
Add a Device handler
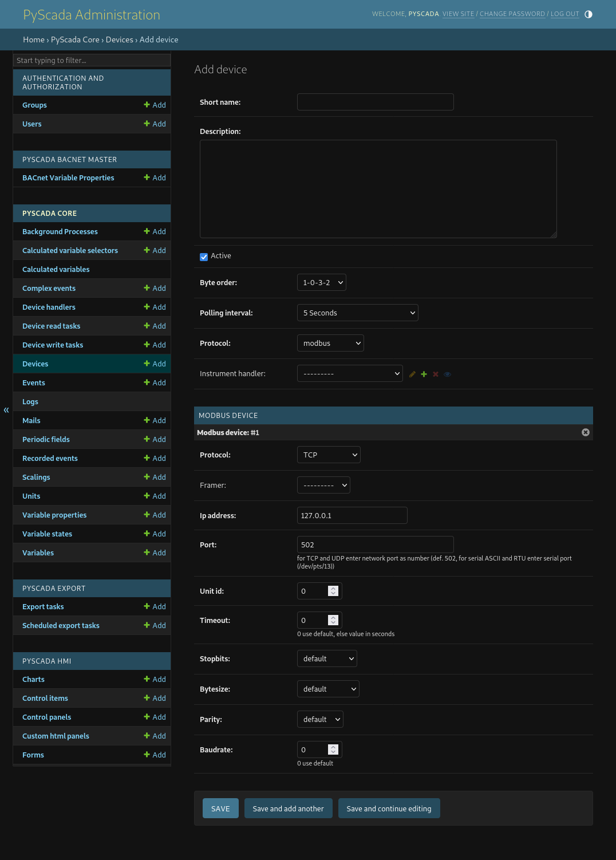point(155,307)
